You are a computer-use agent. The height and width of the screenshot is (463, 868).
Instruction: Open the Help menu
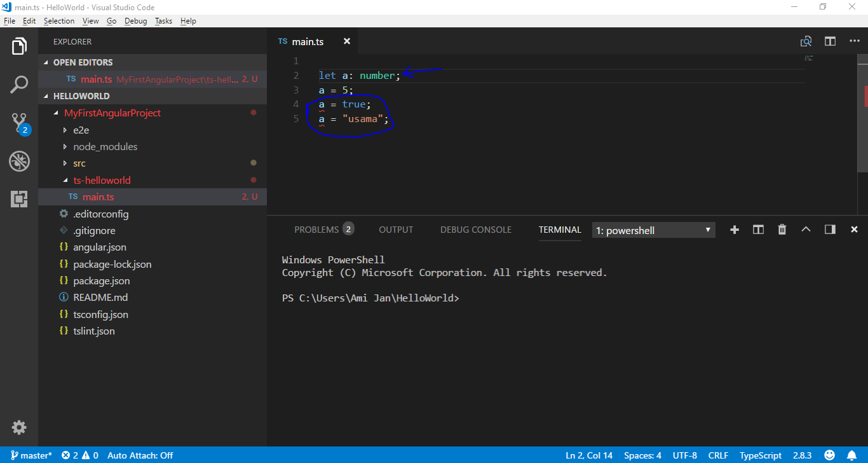coord(188,21)
